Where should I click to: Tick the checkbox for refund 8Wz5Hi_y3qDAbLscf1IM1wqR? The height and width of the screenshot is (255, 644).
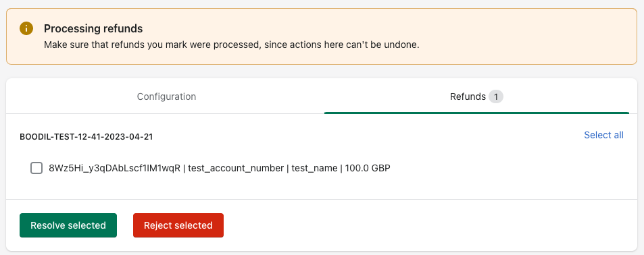pyautogui.click(x=36, y=168)
